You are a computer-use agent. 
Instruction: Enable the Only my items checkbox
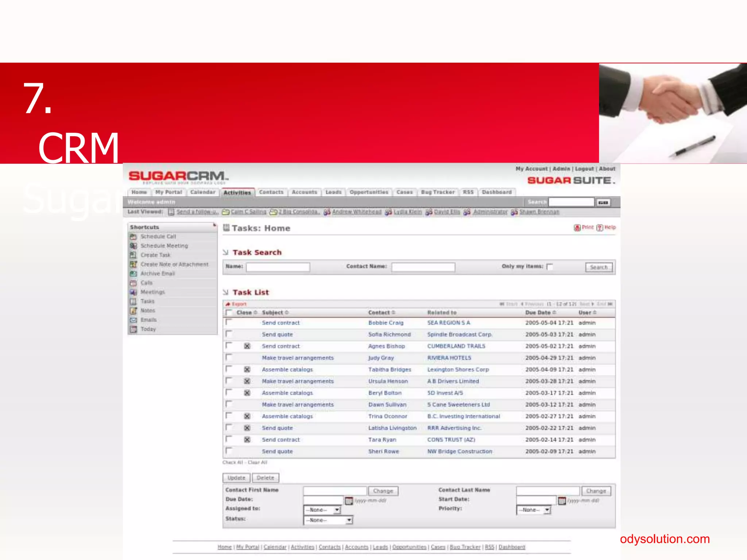[x=550, y=267]
